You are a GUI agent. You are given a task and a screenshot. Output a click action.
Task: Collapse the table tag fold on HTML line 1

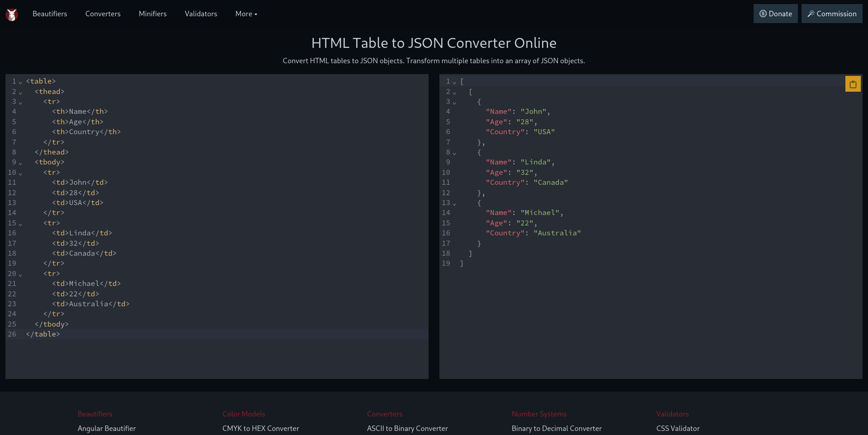click(20, 82)
